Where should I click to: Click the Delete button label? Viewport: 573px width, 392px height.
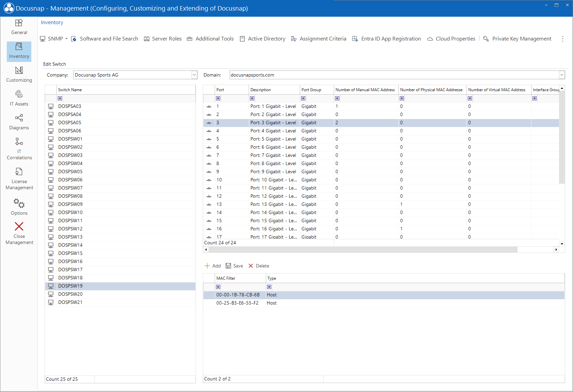263,266
